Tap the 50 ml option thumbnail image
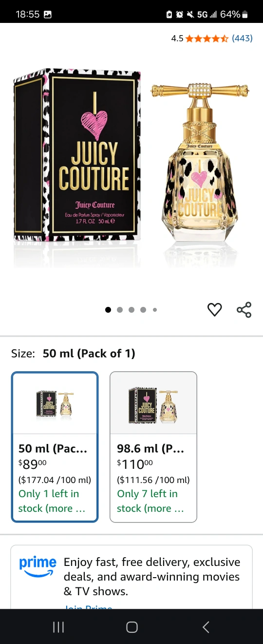263x644 pixels. [x=55, y=404]
